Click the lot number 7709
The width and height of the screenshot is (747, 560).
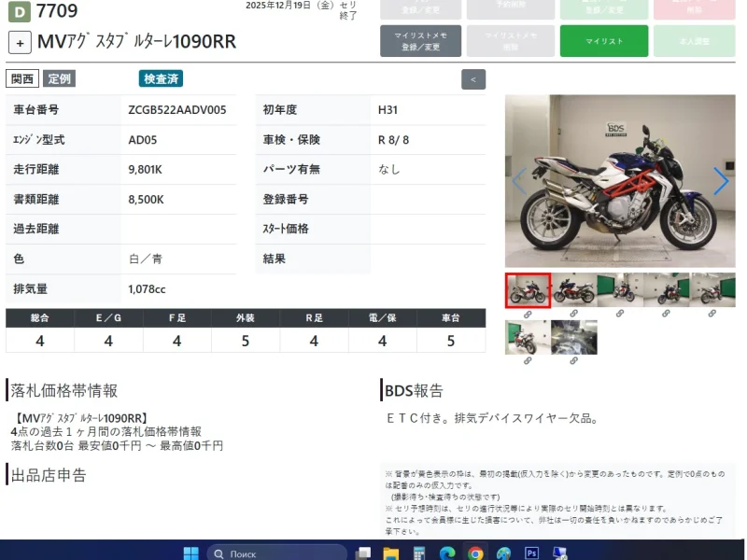coord(57,10)
